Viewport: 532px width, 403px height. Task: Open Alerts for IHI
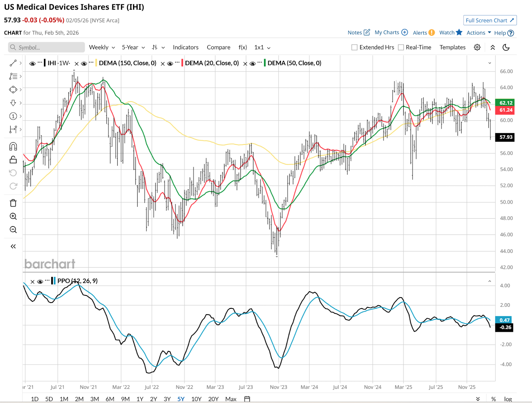click(x=424, y=33)
